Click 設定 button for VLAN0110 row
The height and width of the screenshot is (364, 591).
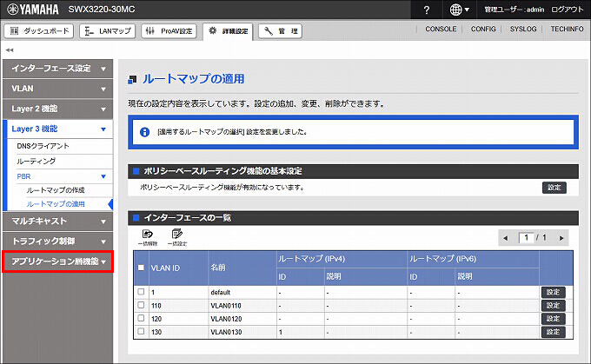click(x=554, y=305)
